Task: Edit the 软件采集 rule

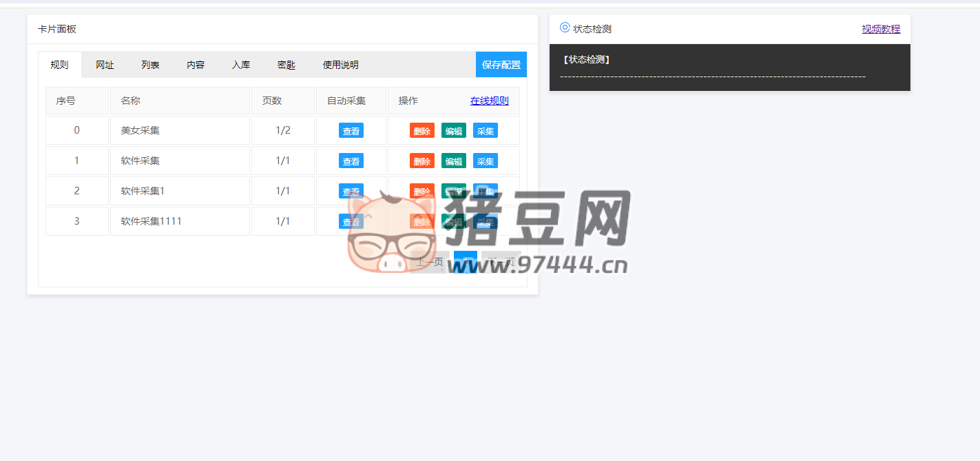Action: tap(453, 161)
